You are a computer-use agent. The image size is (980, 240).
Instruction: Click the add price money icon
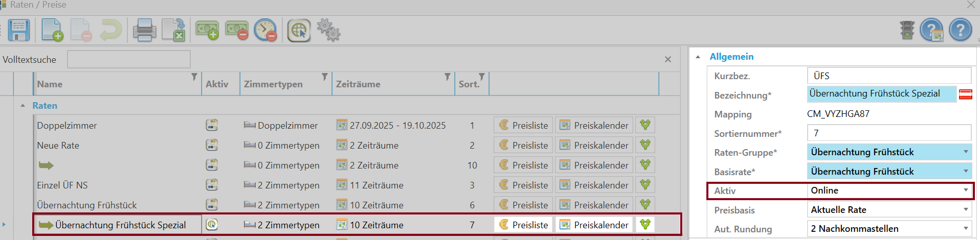(x=207, y=30)
